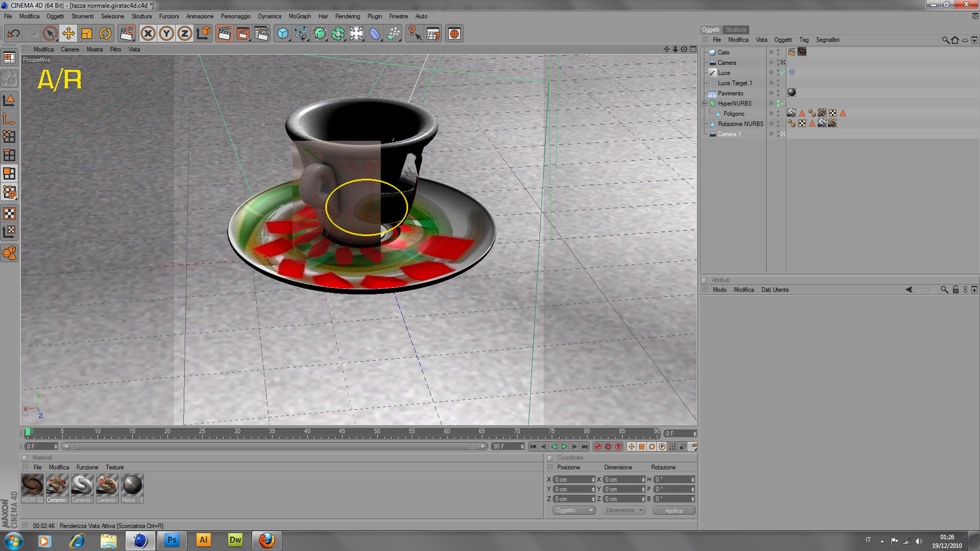
Task: Add a Cube primitive from toolbar
Action: pos(283,34)
